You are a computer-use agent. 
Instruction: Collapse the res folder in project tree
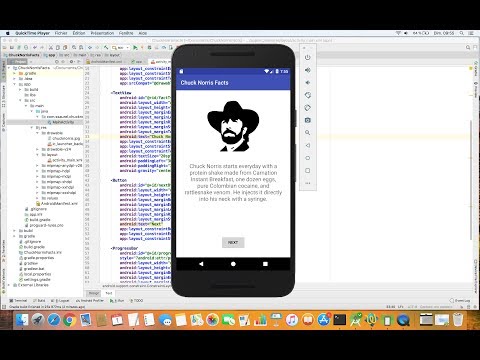point(32,127)
